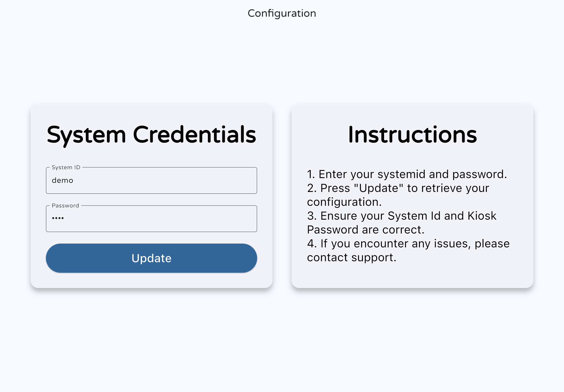Click the word "Kiosk" in step three
The width and height of the screenshot is (564, 392).
[482, 216]
